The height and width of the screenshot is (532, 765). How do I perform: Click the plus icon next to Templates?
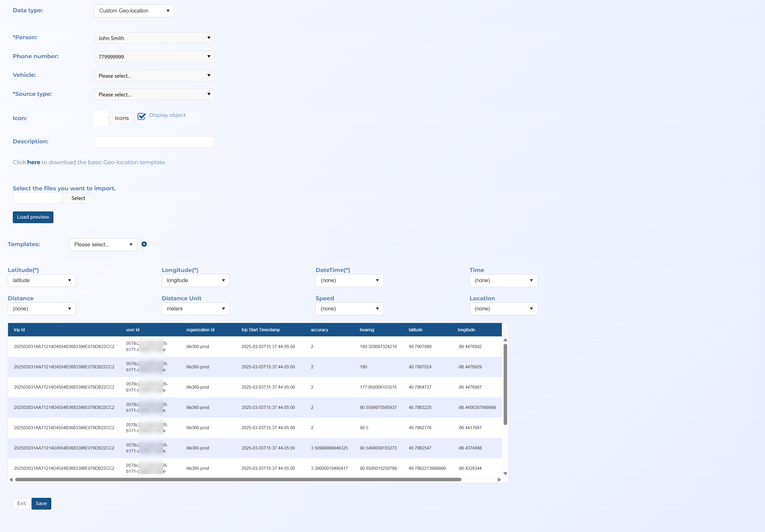click(144, 244)
